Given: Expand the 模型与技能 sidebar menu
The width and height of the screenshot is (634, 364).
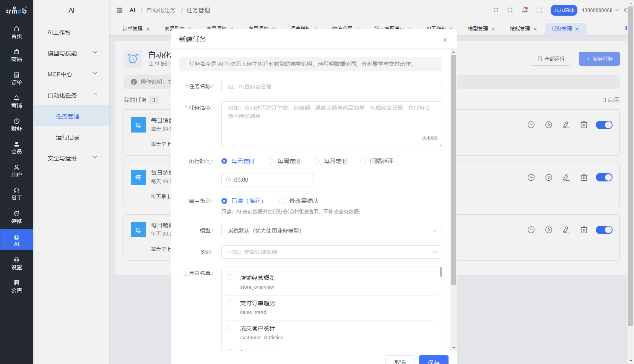Looking at the screenshot, I should (72, 53).
